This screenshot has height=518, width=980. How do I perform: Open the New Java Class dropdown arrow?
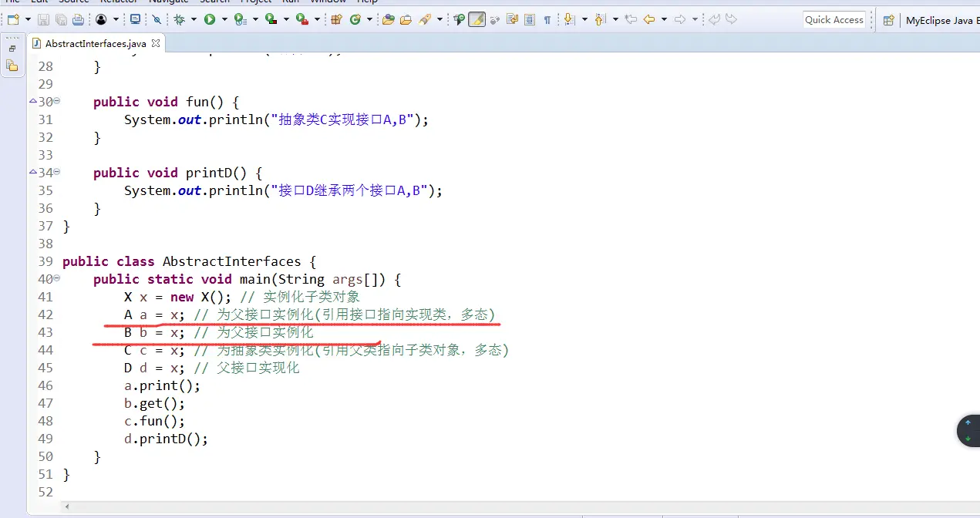point(369,19)
